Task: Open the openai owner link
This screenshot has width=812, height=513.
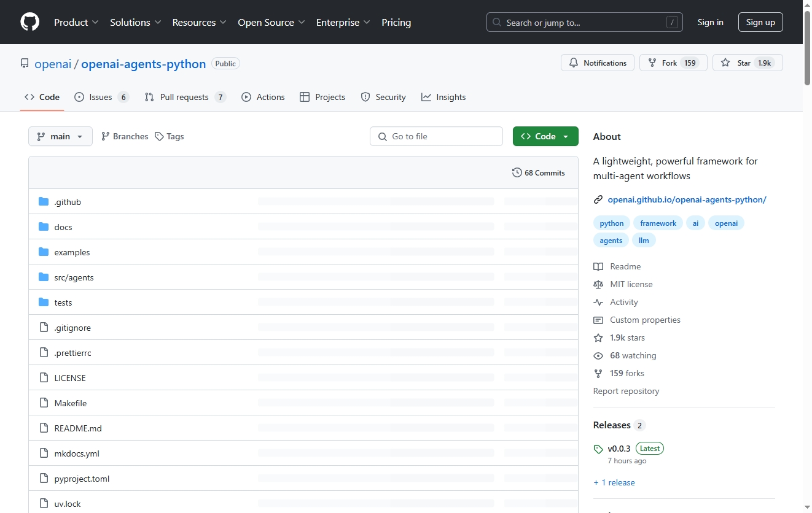Action: (53, 64)
